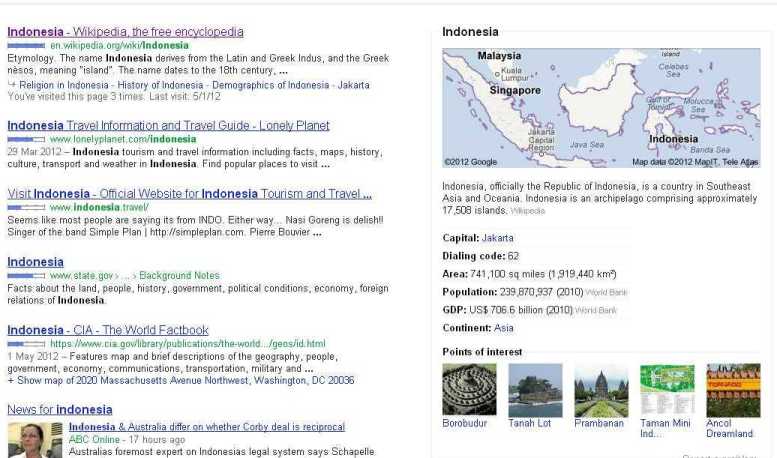Click the ABC Online news source label

pos(94,440)
